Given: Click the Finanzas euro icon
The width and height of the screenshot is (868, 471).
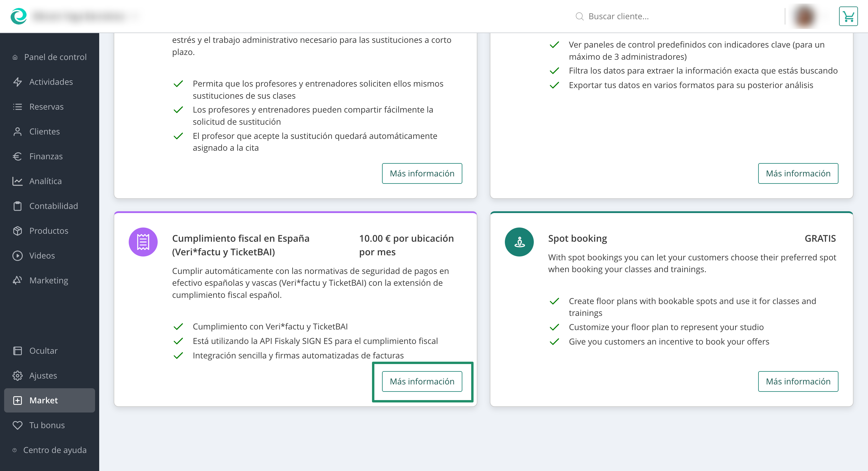Looking at the screenshot, I should 17,156.
